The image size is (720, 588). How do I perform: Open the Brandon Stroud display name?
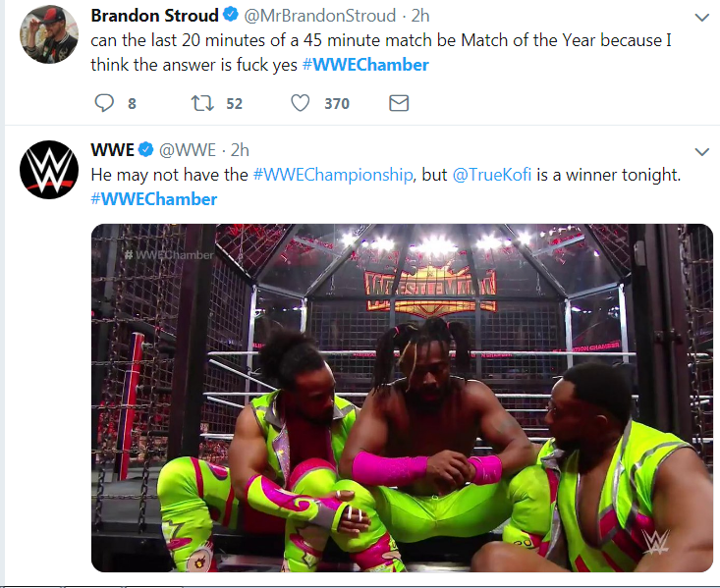[155, 16]
